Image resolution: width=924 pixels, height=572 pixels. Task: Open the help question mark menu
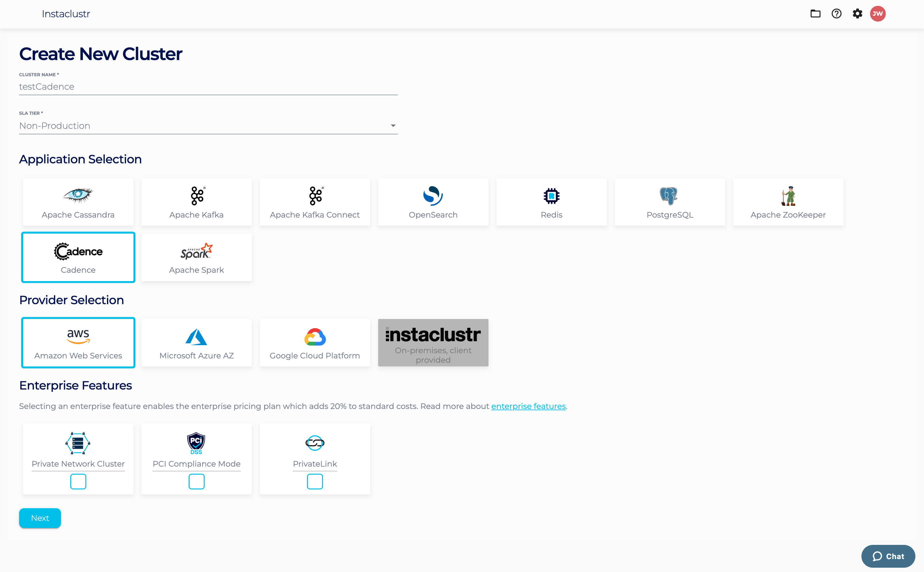coord(836,14)
